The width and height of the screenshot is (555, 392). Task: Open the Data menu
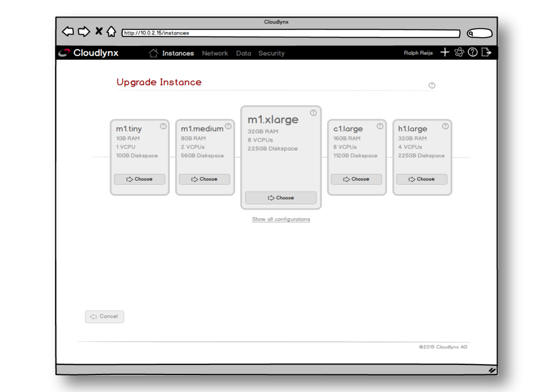click(243, 53)
